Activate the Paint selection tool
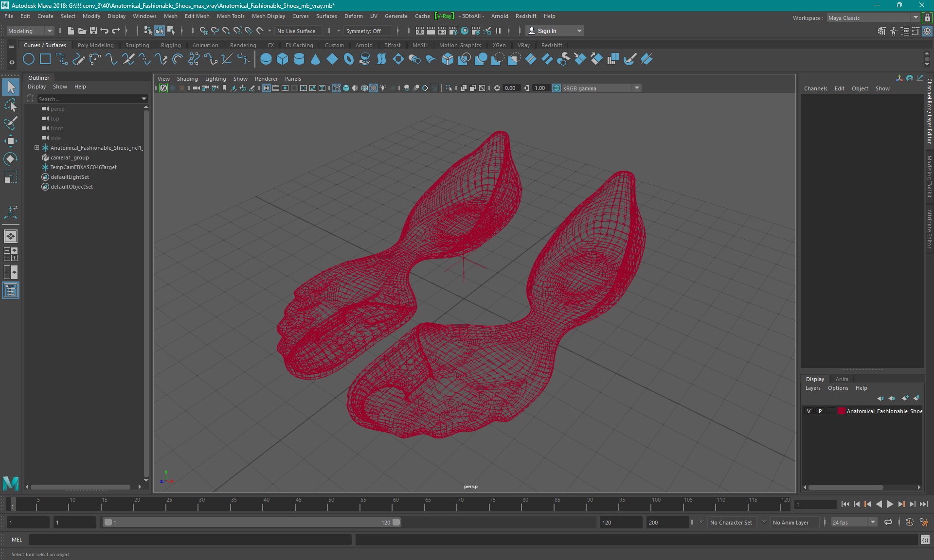This screenshot has width=934, height=560. click(x=11, y=123)
